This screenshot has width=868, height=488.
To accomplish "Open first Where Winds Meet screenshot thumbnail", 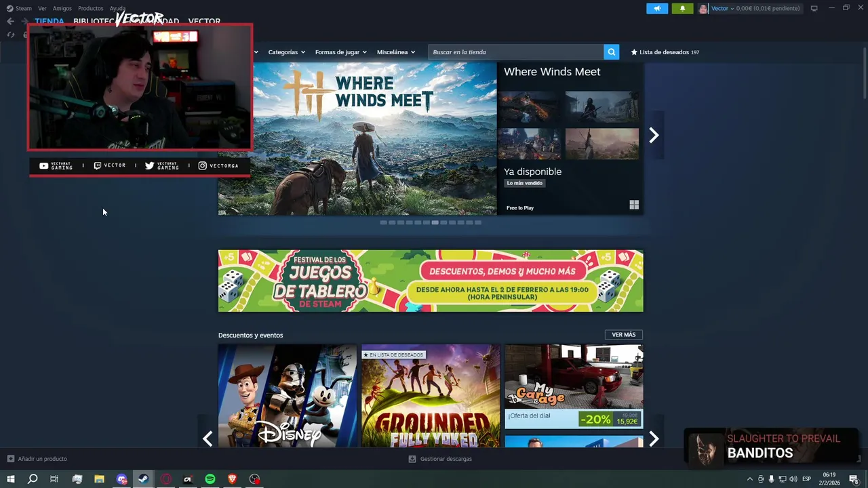I will tap(529, 106).
